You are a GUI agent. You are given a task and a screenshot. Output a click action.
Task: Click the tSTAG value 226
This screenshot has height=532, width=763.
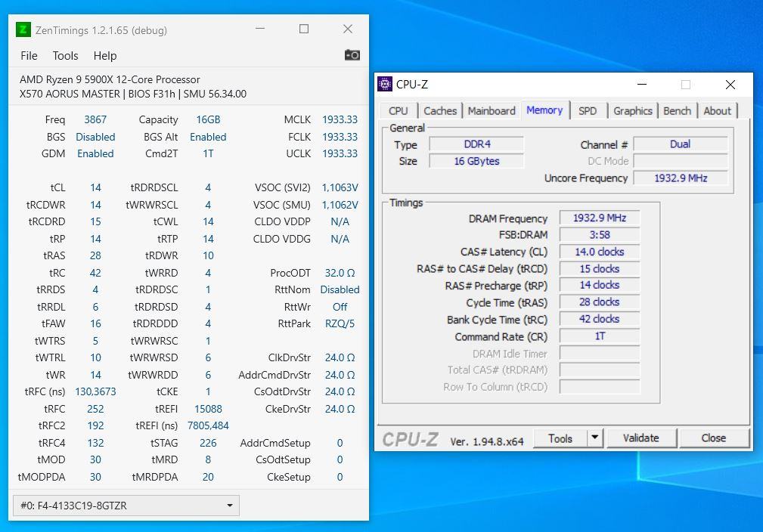pyautogui.click(x=208, y=444)
